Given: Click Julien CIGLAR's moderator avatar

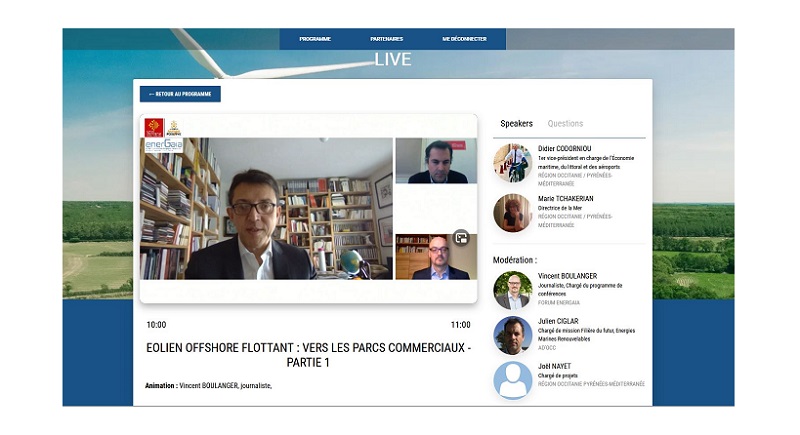Looking at the screenshot, I should 513,335.
